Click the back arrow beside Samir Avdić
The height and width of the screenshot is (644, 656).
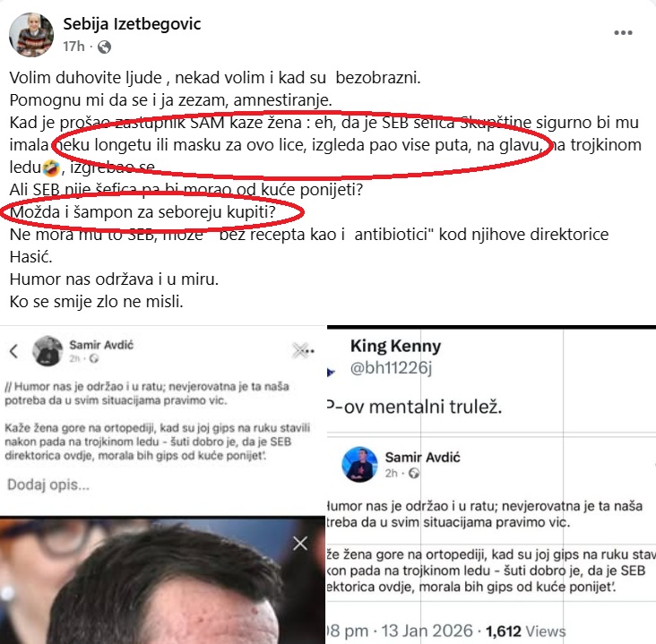pyautogui.click(x=13, y=351)
